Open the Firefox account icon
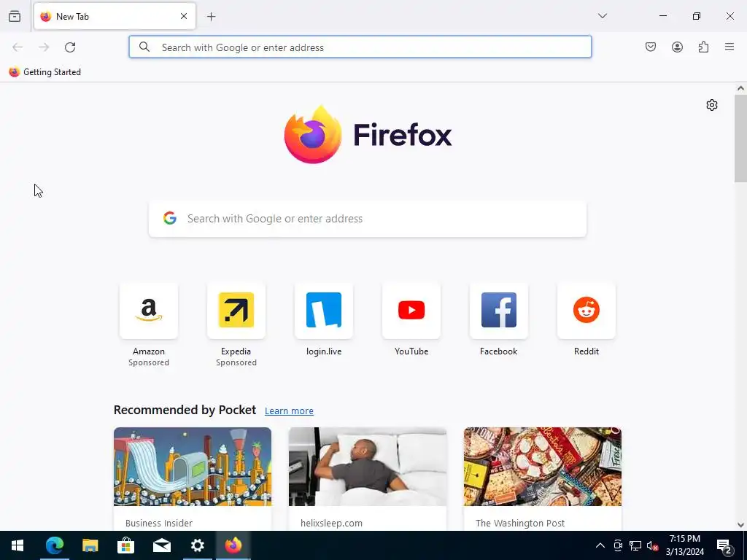The height and width of the screenshot is (560, 747). point(677,47)
